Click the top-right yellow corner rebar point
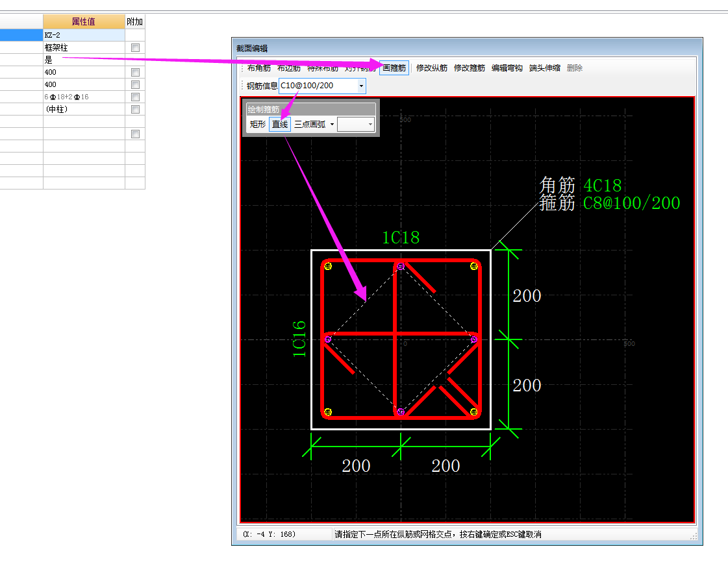The width and height of the screenshot is (728, 564). [473, 266]
